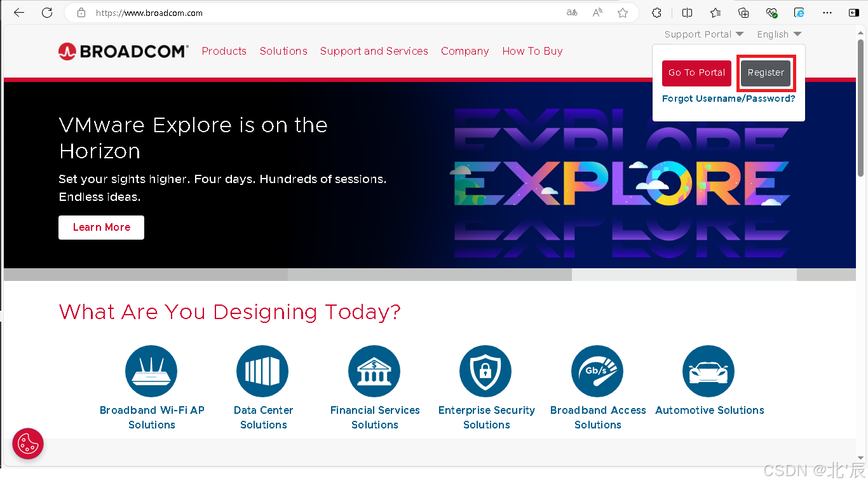Open Financial Services Solutions text link
Image resolution: width=868 pixels, height=485 pixels.
pyautogui.click(x=375, y=418)
